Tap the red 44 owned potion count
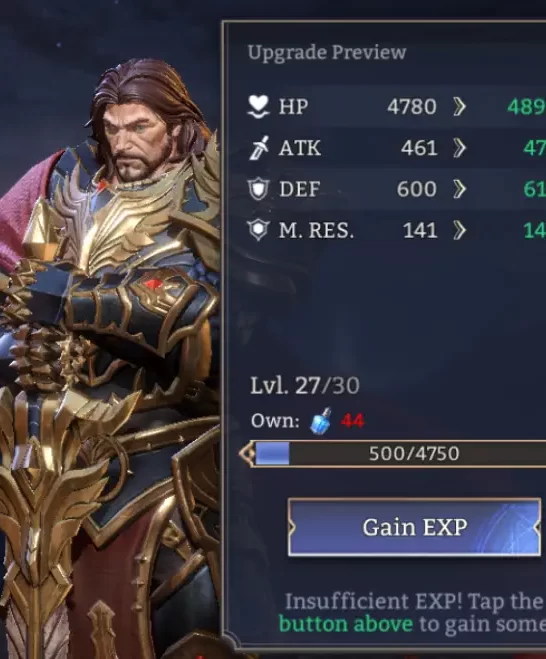The width and height of the screenshot is (546, 659). (353, 420)
